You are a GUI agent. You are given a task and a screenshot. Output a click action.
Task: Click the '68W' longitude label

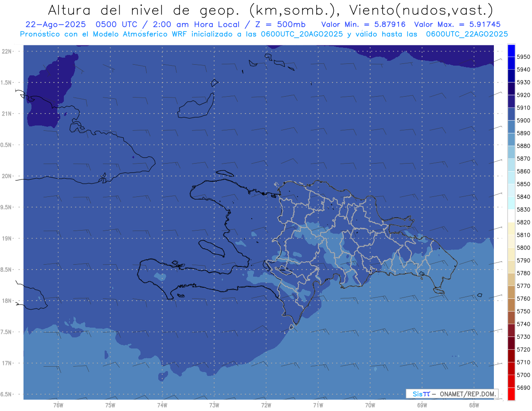pos(474,405)
